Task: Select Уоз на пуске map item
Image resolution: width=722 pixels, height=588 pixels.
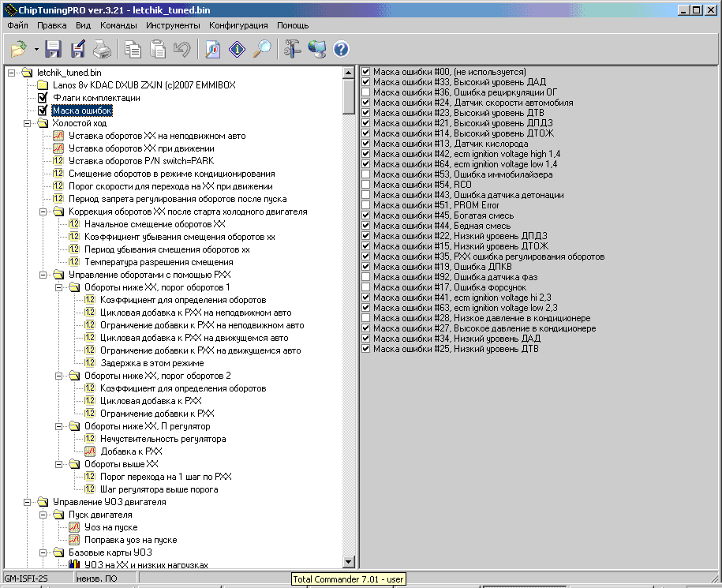Action: tap(110, 527)
